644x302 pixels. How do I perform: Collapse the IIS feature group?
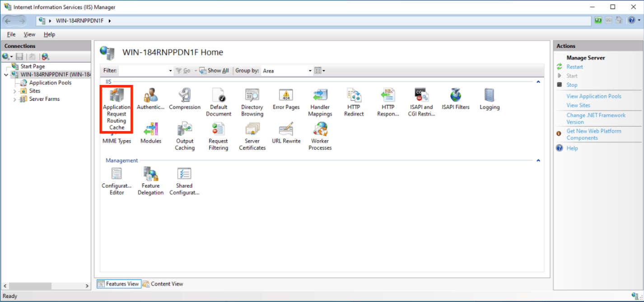538,82
